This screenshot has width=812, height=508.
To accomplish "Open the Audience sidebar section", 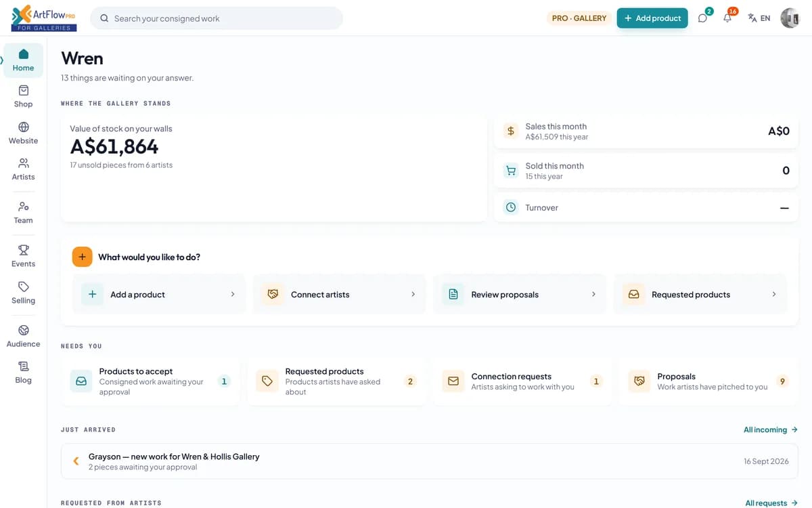I will pyautogui.click(x=23, y=335).
